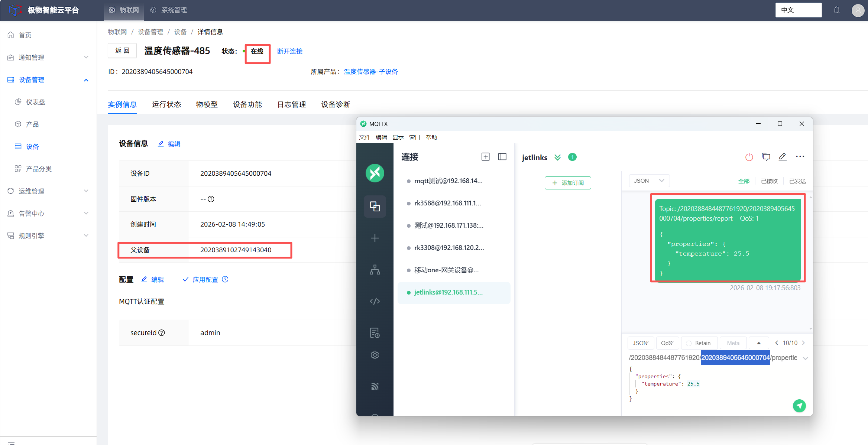The height and width of the screenshot is (445, 868).
Task: Open the MQTTX scripts code icon
Action: [x=375, y=301]
